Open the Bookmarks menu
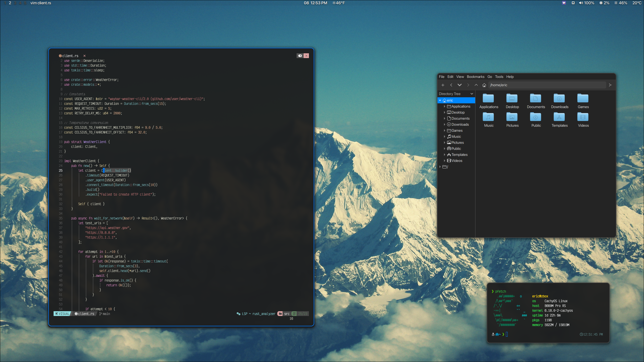The width and height of the screenshot is (644, 362). [475, 77]
